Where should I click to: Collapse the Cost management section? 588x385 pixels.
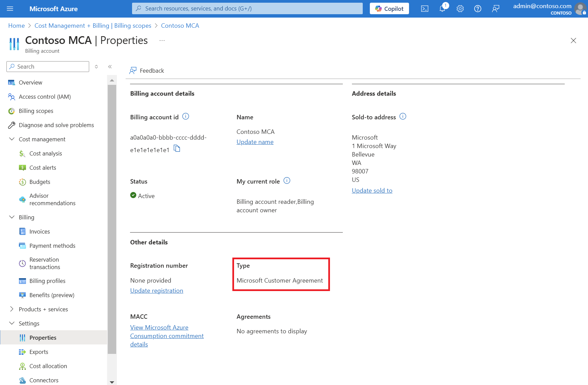(x=12, y=139)
